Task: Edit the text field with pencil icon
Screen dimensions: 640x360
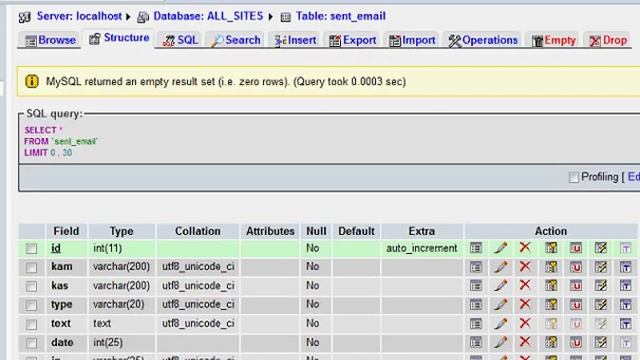Action: [x=501, y=324]
